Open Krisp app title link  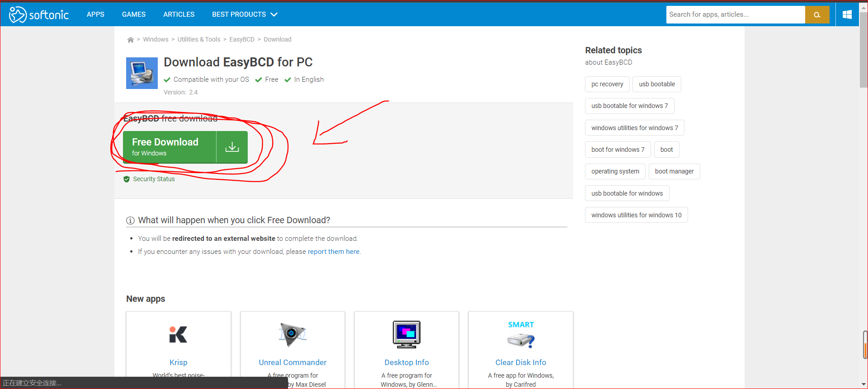178,362
